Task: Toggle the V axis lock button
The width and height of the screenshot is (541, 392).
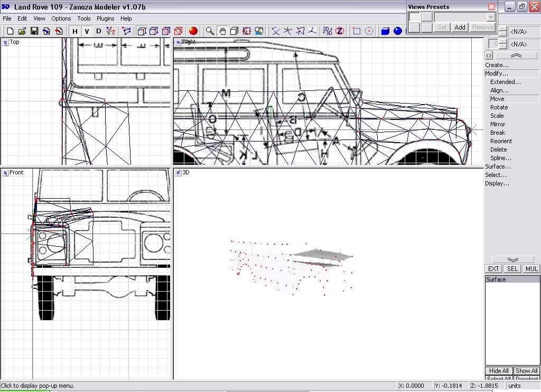Action: (x=87, y=31)
